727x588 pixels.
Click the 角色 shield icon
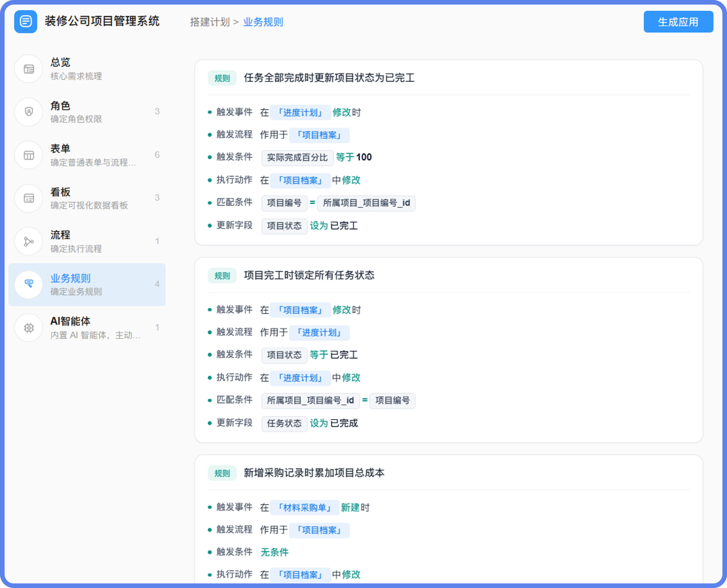tap(29, 112)
